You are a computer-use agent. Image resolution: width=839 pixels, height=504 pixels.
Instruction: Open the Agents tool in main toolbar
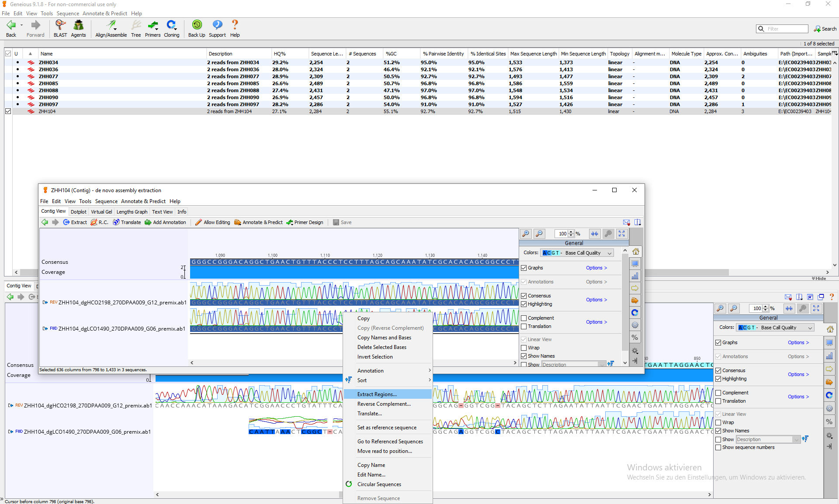pos(78,29)
